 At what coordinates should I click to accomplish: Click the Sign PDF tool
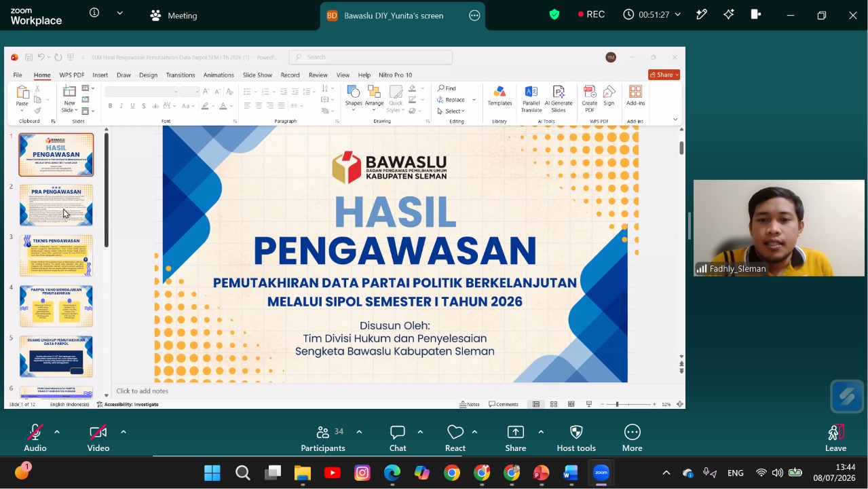click(x=609, y=96)
